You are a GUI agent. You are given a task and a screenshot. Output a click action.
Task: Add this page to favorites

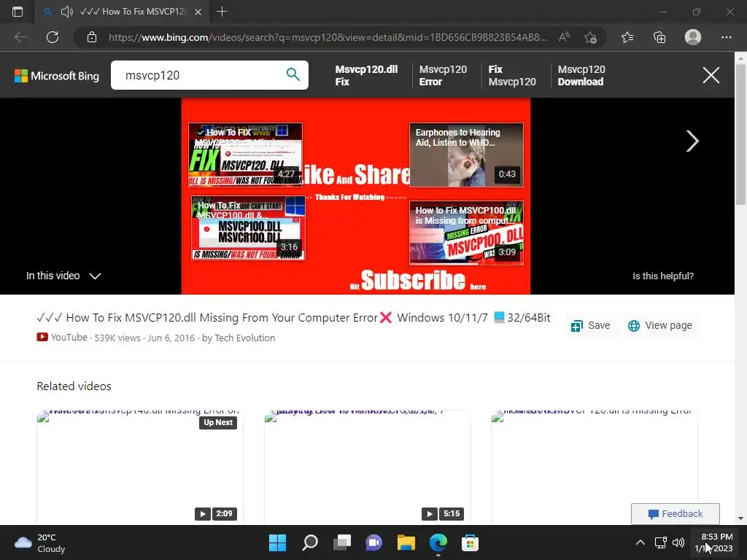591,37
